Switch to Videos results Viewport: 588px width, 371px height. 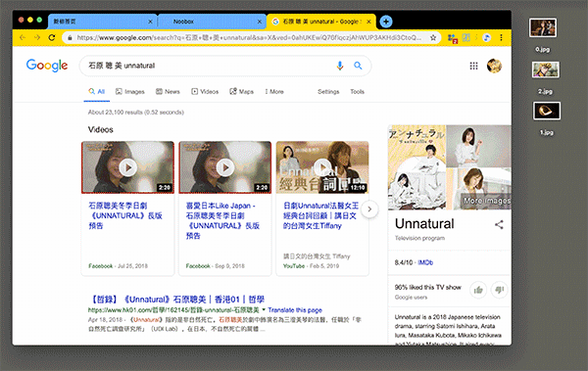click(x=205, y=91)
